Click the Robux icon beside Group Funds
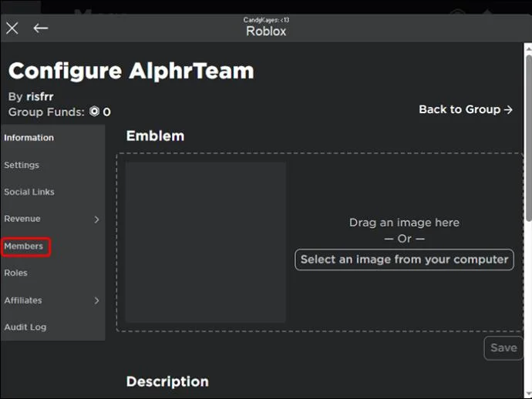Viewport: 532px width, 399px height. (94, 111)
